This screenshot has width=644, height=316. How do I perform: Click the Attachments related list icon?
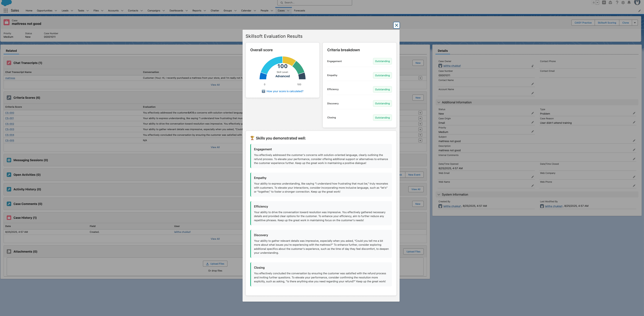click(x=9, y=251)
